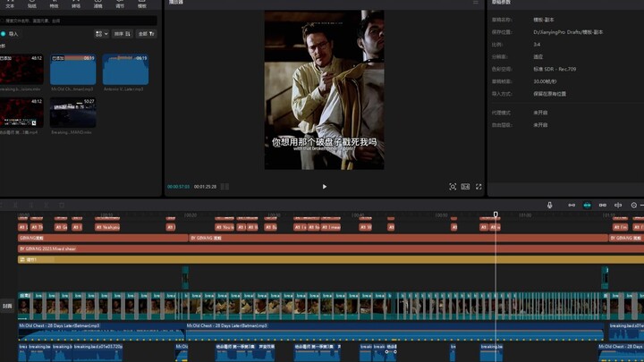Toggle the highlighted auto-snap icon
This screenshot has height=362, width=644.
588,205
